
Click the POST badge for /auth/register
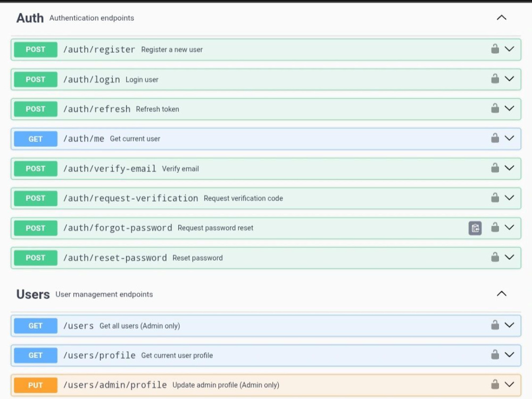point(36,49)
